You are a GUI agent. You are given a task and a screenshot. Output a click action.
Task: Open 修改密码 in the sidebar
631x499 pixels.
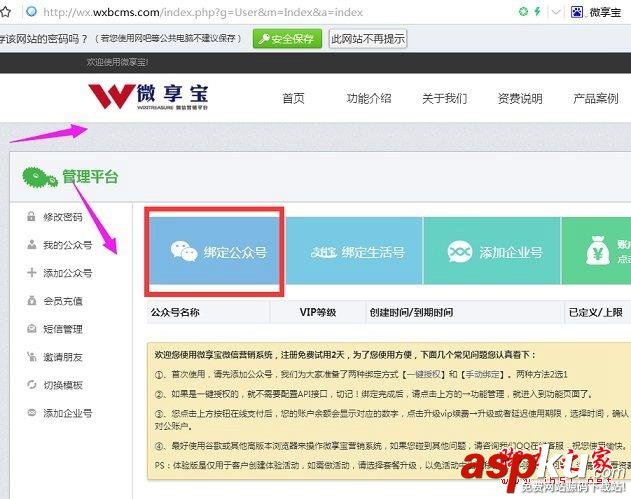coord(63,217)
